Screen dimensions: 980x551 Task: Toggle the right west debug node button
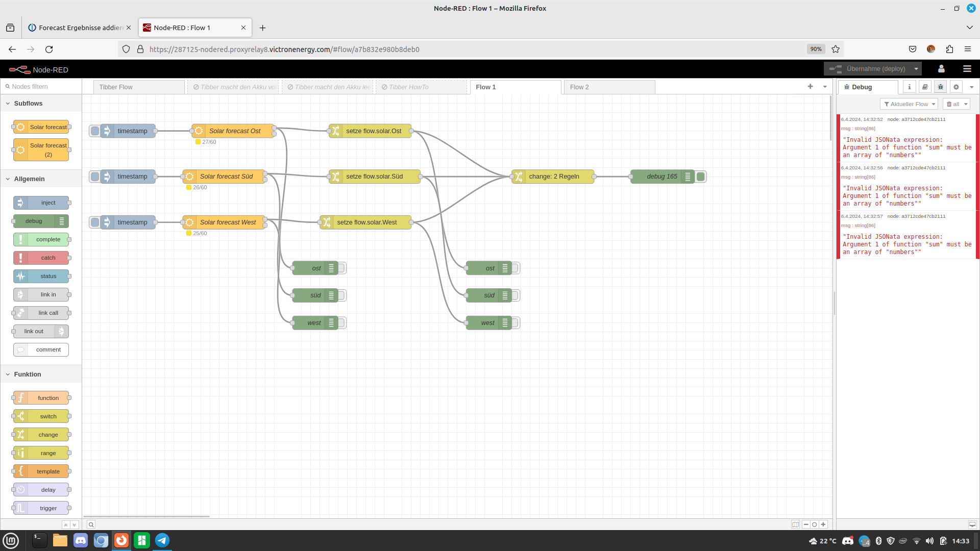(x=515, y=323)
